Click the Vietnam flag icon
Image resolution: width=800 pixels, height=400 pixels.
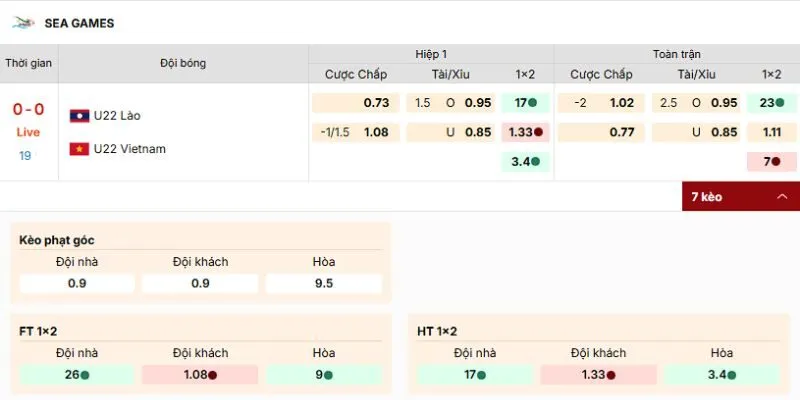[78, 149]
